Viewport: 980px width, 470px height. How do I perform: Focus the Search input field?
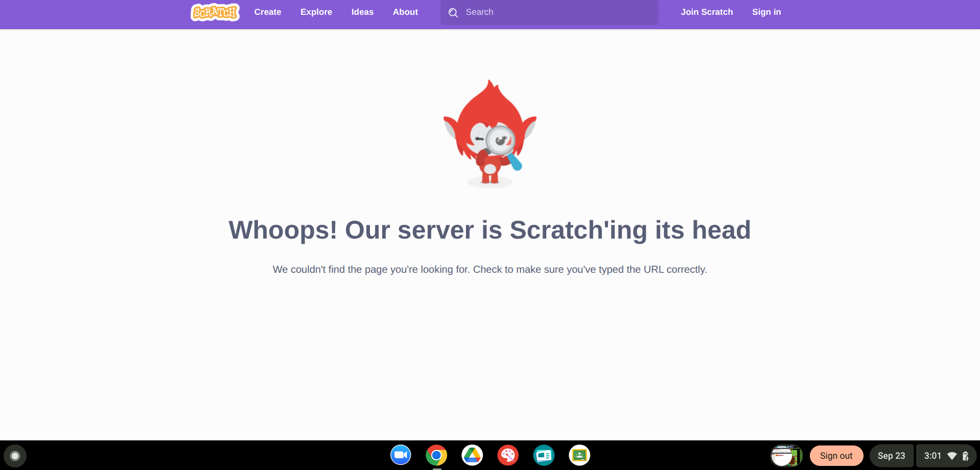click(x=549, y=12)
